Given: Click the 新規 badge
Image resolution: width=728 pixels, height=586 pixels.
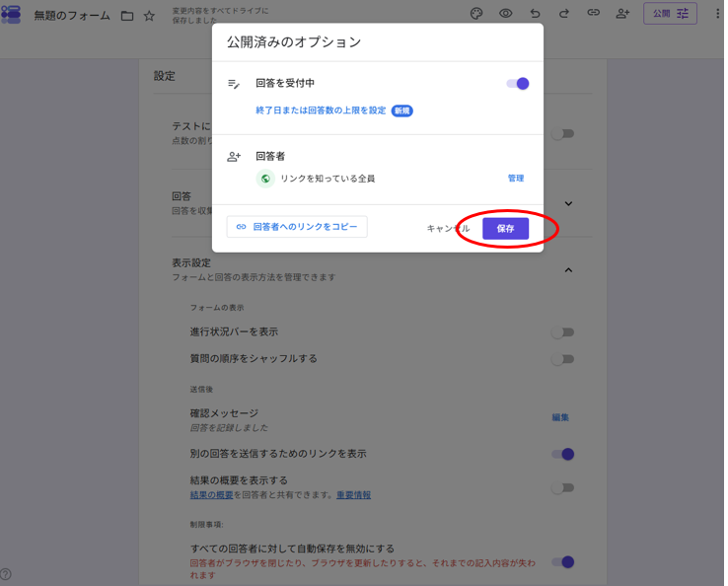Looking at the screenshot, I should (x=402, y=110).
